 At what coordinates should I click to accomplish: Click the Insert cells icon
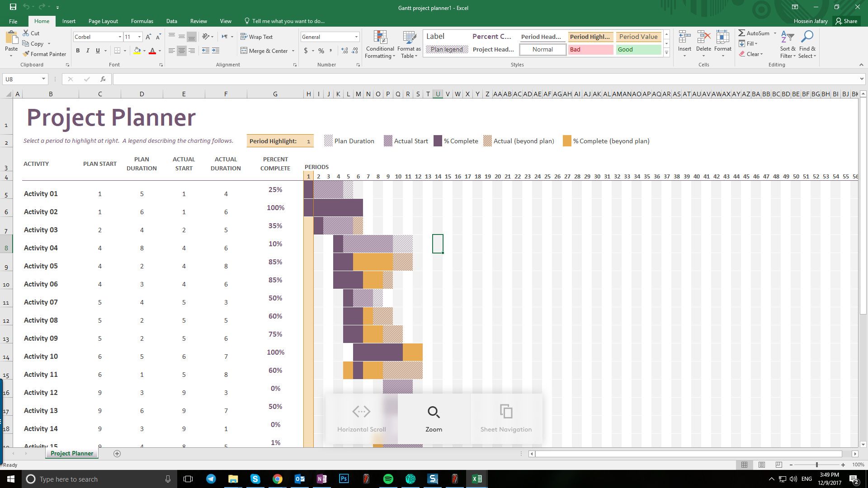684,38
